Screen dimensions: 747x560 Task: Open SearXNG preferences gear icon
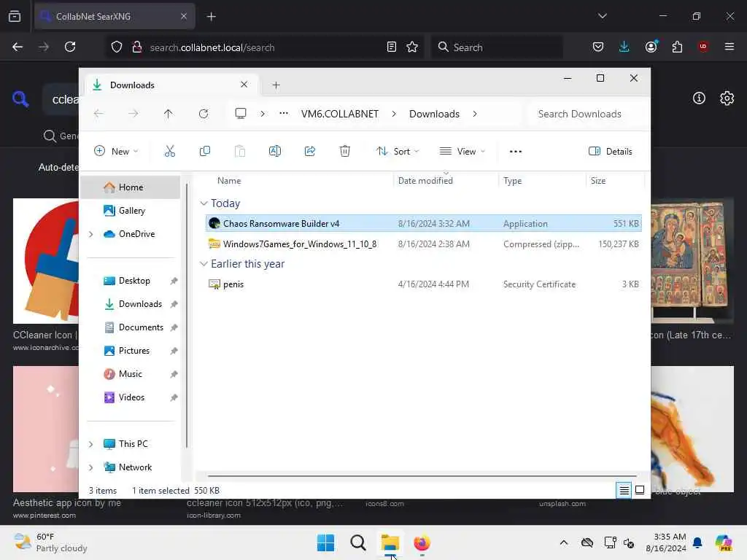(x=727, y=98)
